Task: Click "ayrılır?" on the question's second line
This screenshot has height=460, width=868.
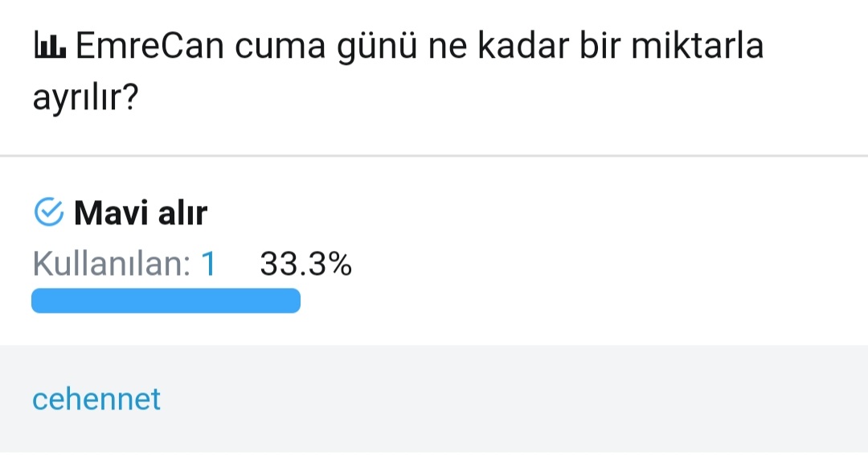Action: point(86,99)
